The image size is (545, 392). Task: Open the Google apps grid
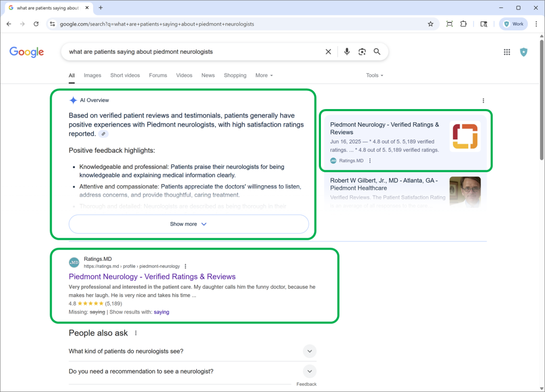[507, 52]
